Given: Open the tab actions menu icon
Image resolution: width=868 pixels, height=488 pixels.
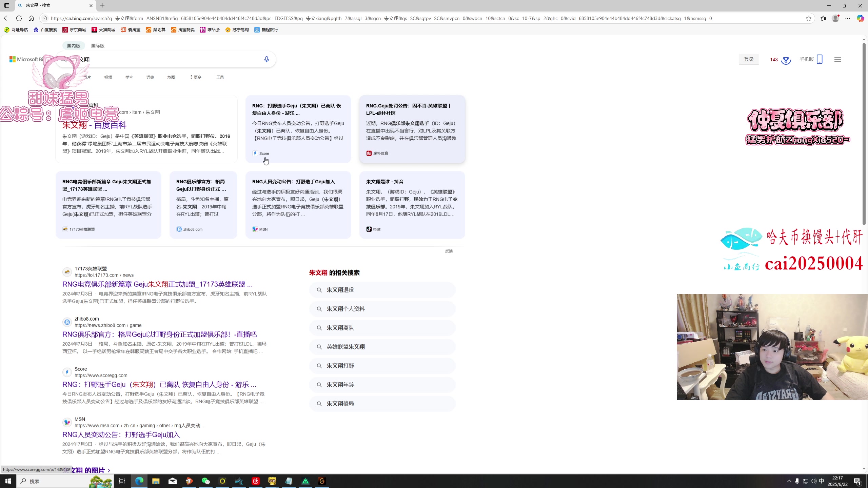Looking at the screenshot, I should 7,5.
